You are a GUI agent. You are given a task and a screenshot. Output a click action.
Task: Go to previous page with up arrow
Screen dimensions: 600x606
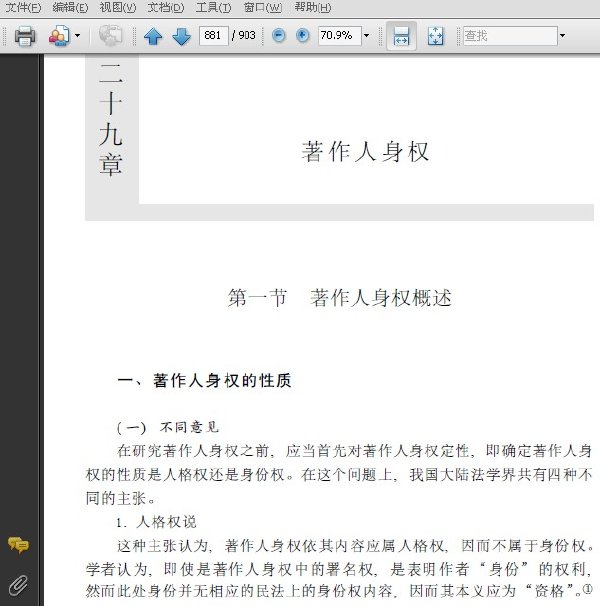pos(153,36)
